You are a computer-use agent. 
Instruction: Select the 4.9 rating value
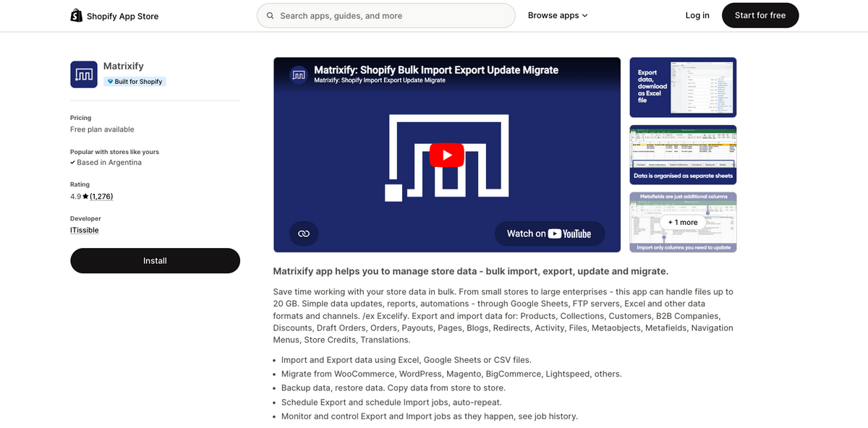(75, 196)
